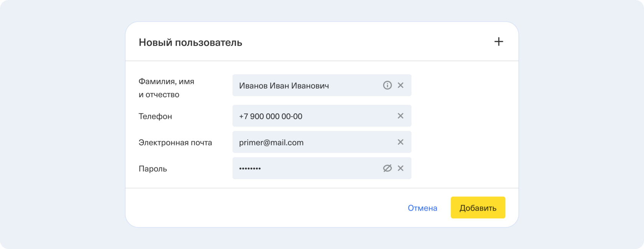
Task: Click the Пароль field label
Action: click(x=153, y=168)
